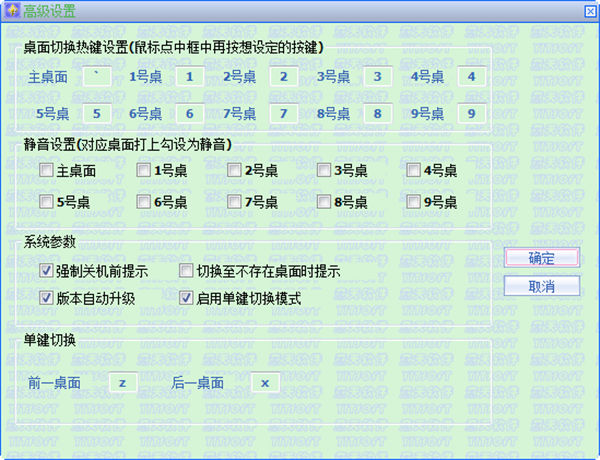
Task: Mute the 1号桌 desktop checkbox
Action: point(143,170)
